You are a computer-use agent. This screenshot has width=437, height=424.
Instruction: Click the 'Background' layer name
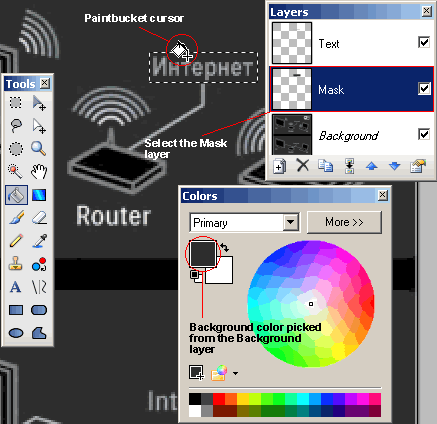tap(349, 136)
